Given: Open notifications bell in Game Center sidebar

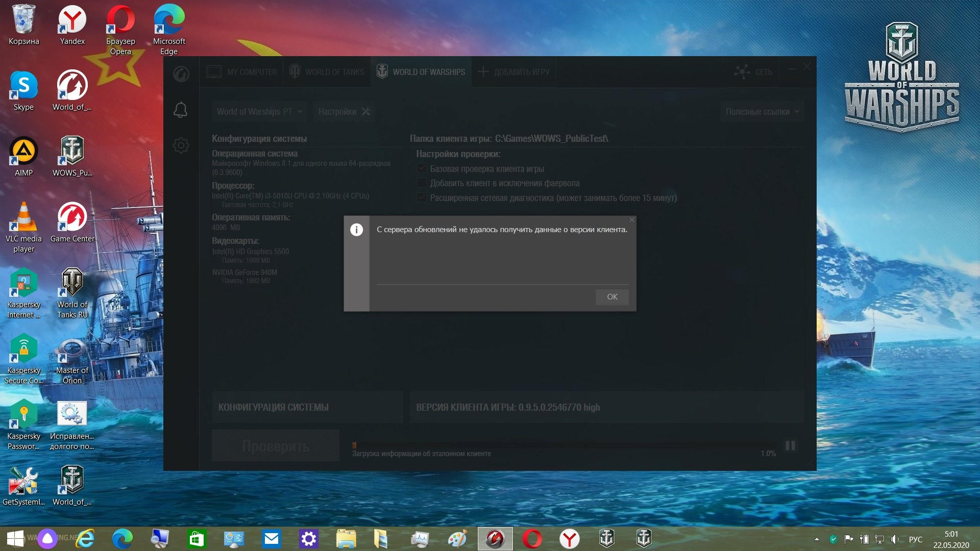Looking at the screenshot, I should [181, 110].
